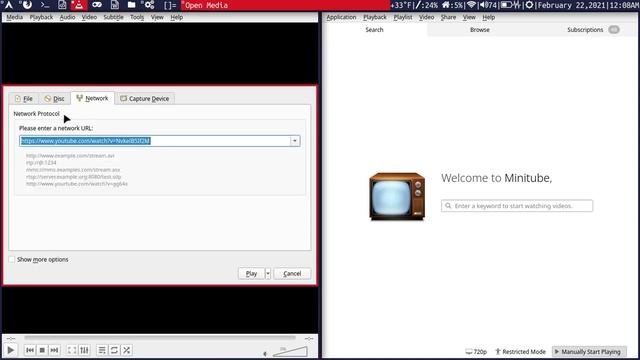Select the VLC cone workspace icon
This screenshot has width=640, height=360.
[79, 5]
